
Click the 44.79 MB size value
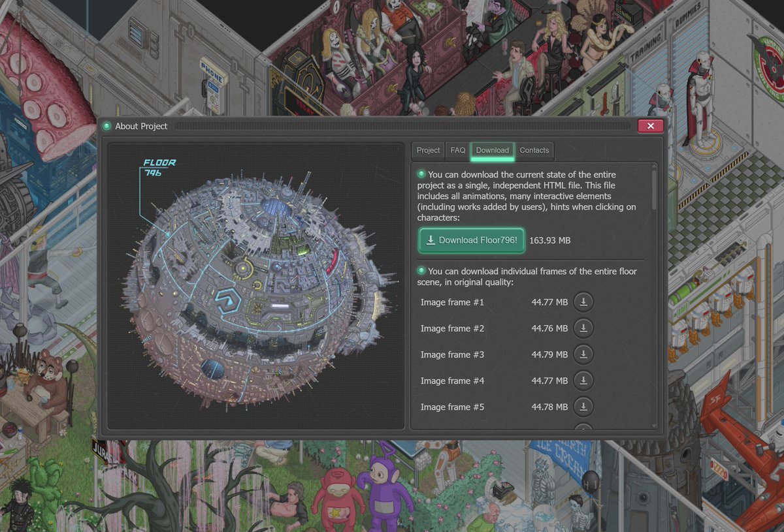coord(549,354)
